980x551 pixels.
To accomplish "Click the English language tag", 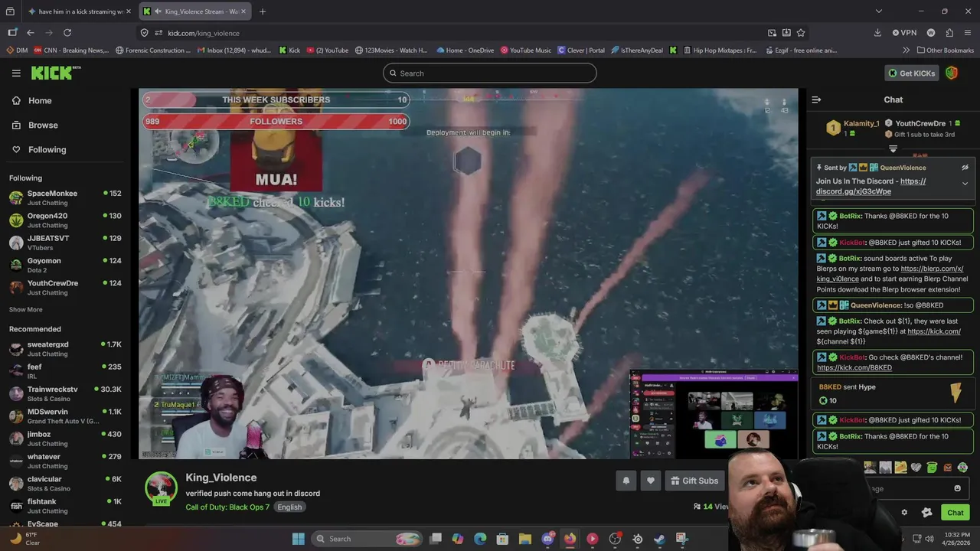I will pyautogui.click(x=289, y=507).
